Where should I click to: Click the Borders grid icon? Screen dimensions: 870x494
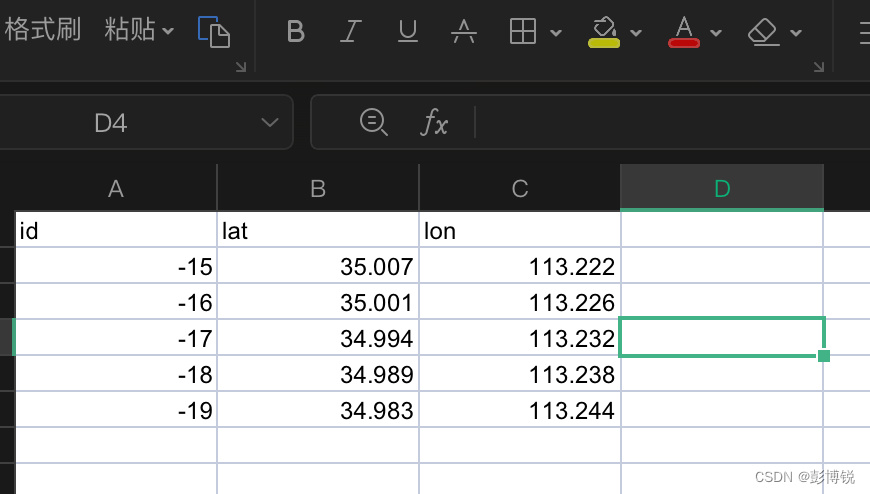click(x=523, y=31)
